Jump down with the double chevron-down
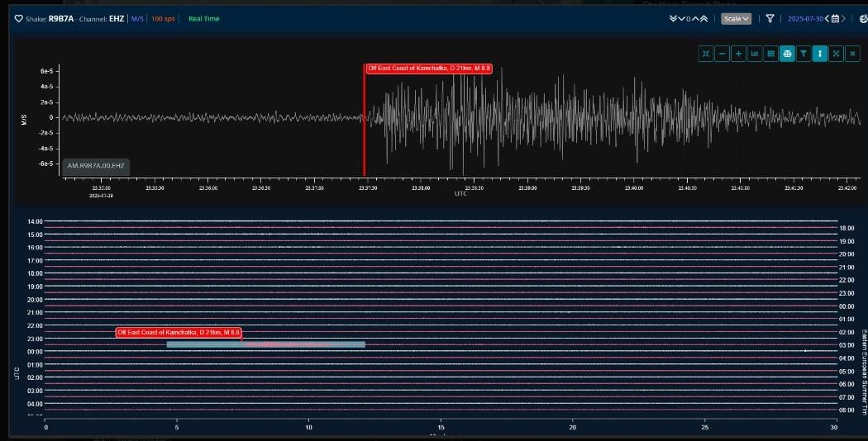 (x=674, y=18)
